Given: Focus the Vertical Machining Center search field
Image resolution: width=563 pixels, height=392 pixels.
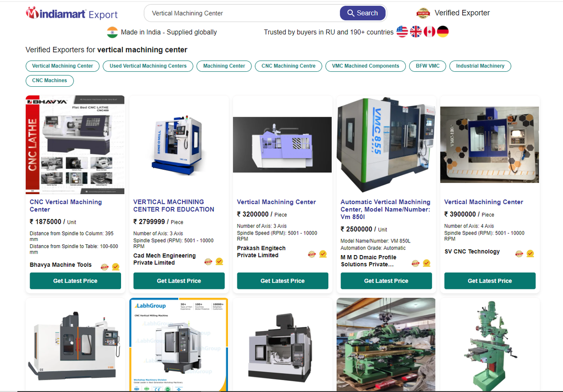Looking at the screenshot, I should point(242,13).
